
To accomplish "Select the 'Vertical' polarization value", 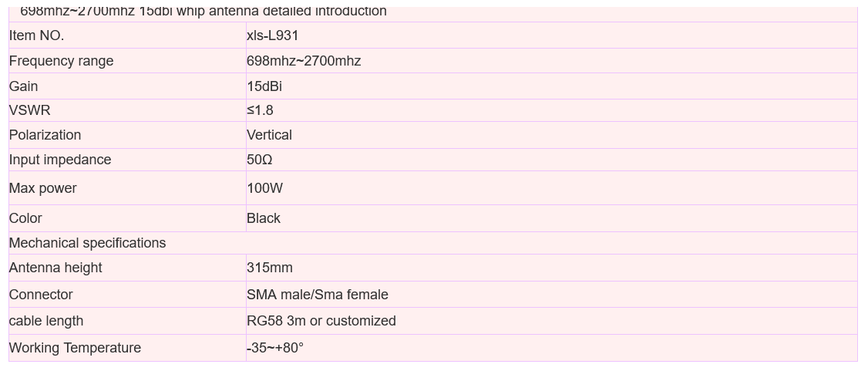I will (269, 135).
